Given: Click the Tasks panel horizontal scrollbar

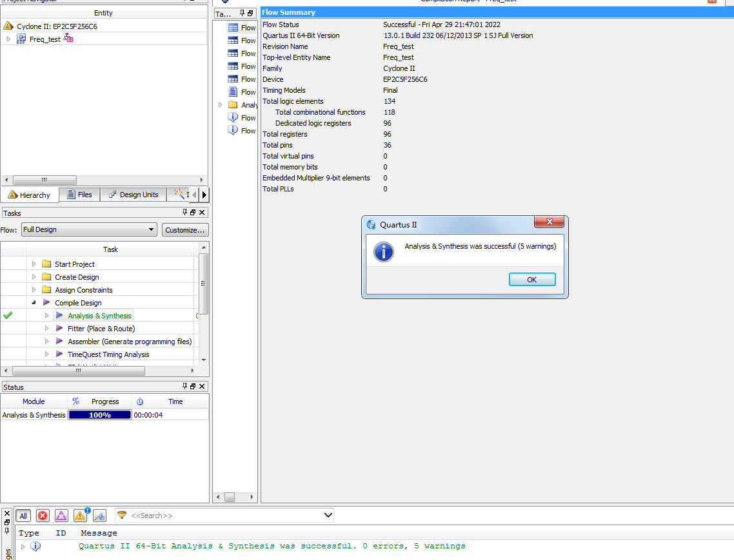Looking at the screenshot, I should (x=79, y=371).
